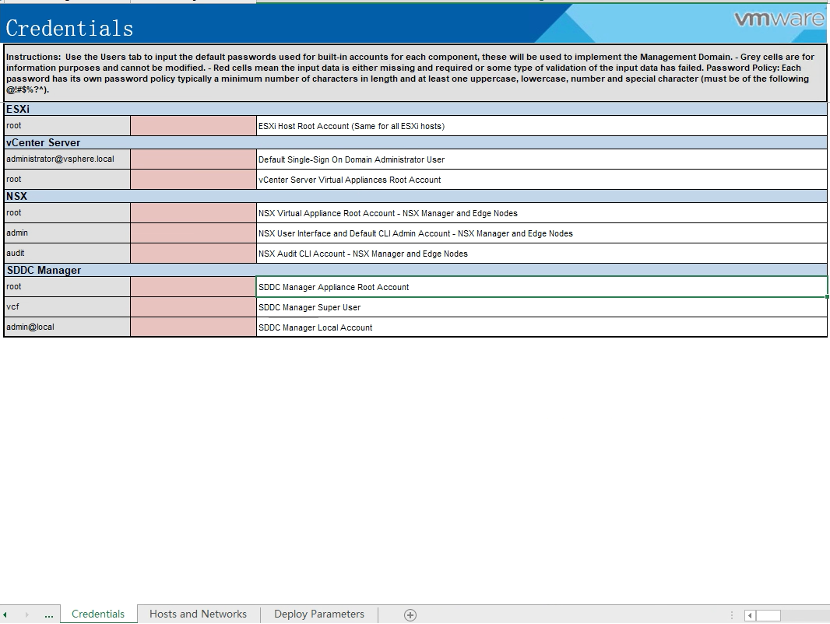Click 'SDDC Manager Appliance Root Account' cell
The height and width of the screenshot is (624, 830).
coord(542,287)
